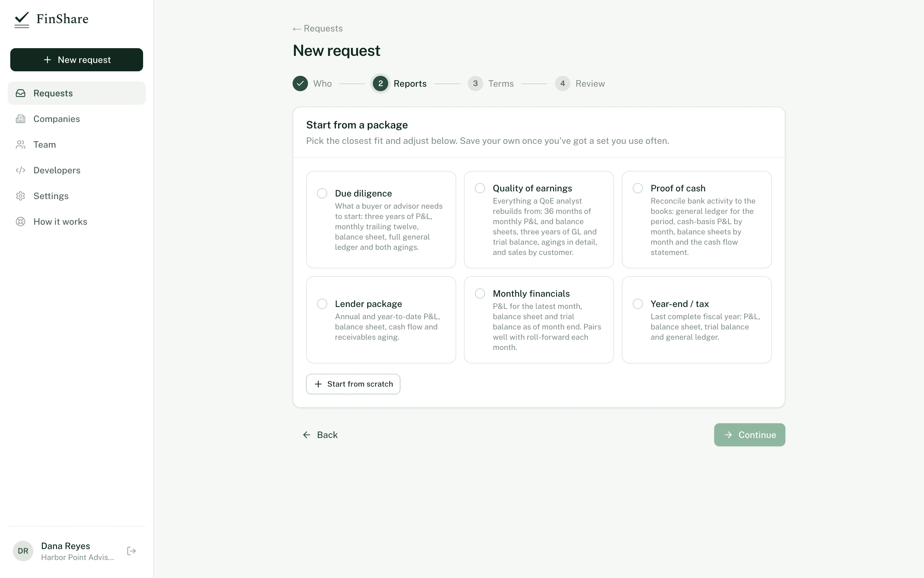The height and width of the screenshot is (578, 924).
Task: Follow the Requests breadcrumb link
Action: tap(318, 29)
